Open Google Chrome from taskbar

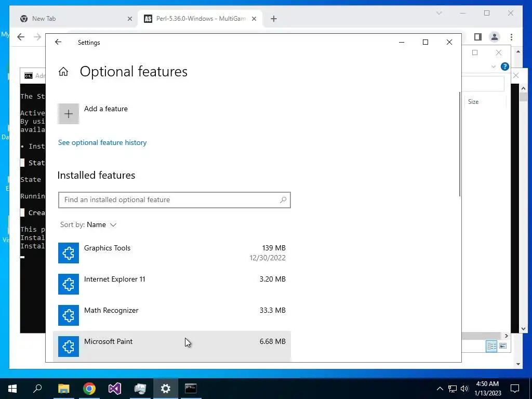[x=89, y=389]
